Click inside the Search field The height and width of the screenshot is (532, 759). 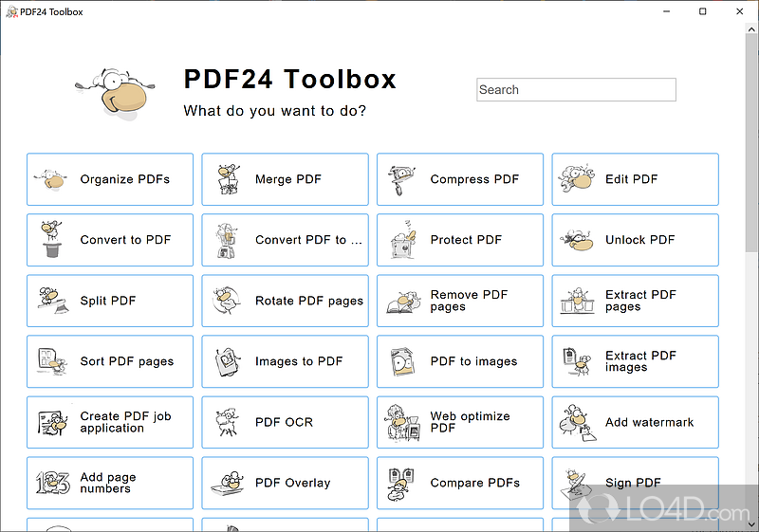tap(576, 90)
